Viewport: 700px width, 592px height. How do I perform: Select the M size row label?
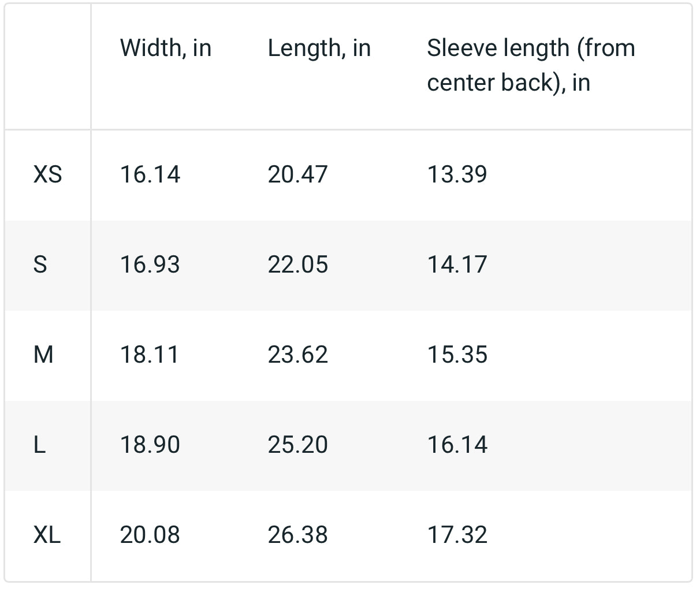(43, 355)
